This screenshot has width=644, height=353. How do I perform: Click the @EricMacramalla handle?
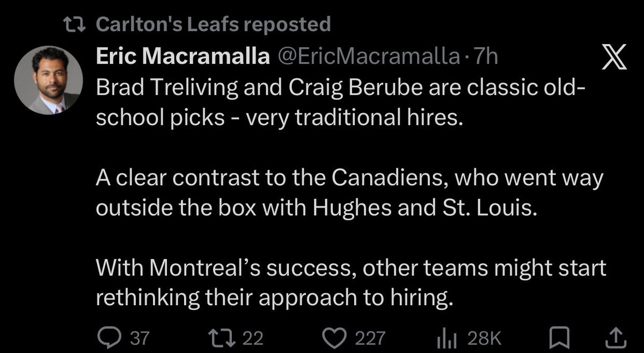pyautogui.click(x=367, y=57)
